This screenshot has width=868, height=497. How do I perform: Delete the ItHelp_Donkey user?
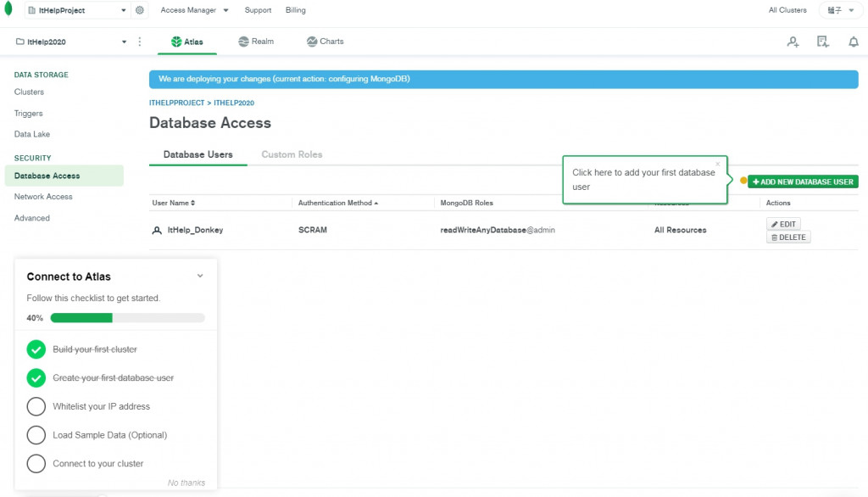coord(788,237)
